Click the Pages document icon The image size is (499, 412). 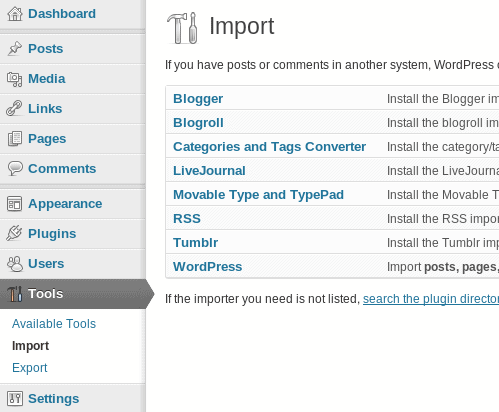click(x=15, y=139)
